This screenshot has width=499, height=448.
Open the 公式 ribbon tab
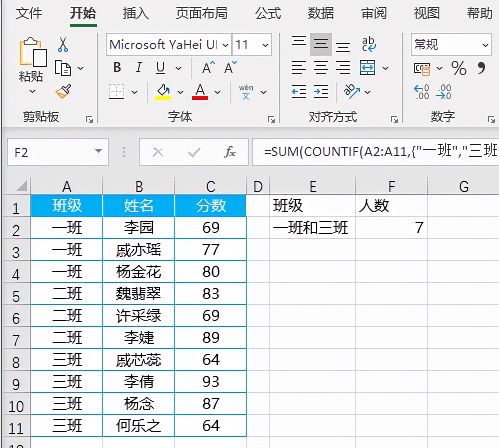(x=268, y=13)
